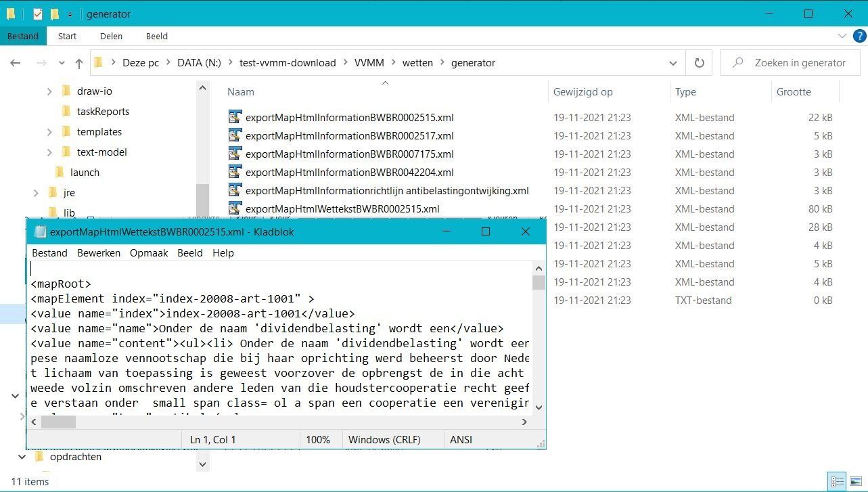Open recent locations dropdown arrow

(62, 63)
